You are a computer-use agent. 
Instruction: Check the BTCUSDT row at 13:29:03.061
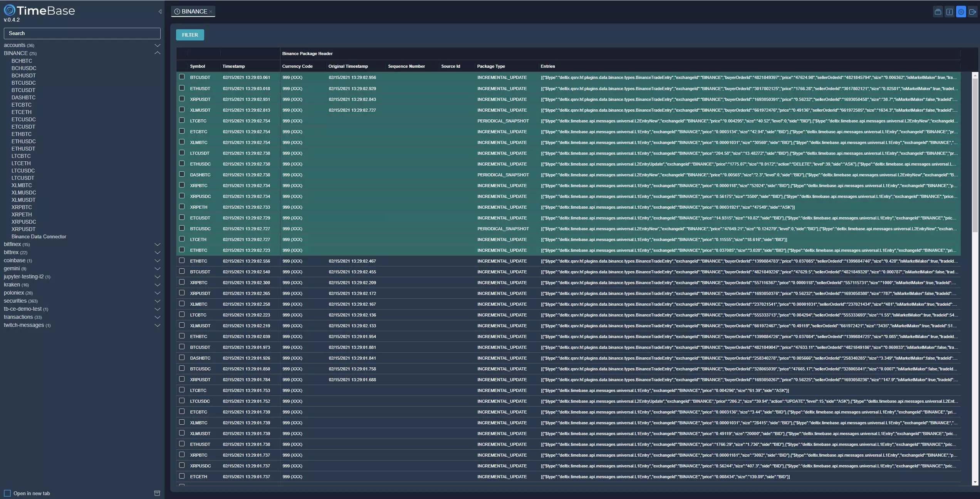click(x=182, y=77)
